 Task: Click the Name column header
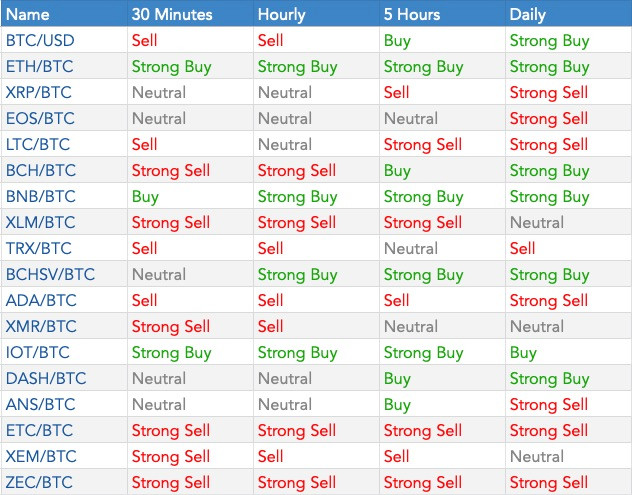[28, 15]
